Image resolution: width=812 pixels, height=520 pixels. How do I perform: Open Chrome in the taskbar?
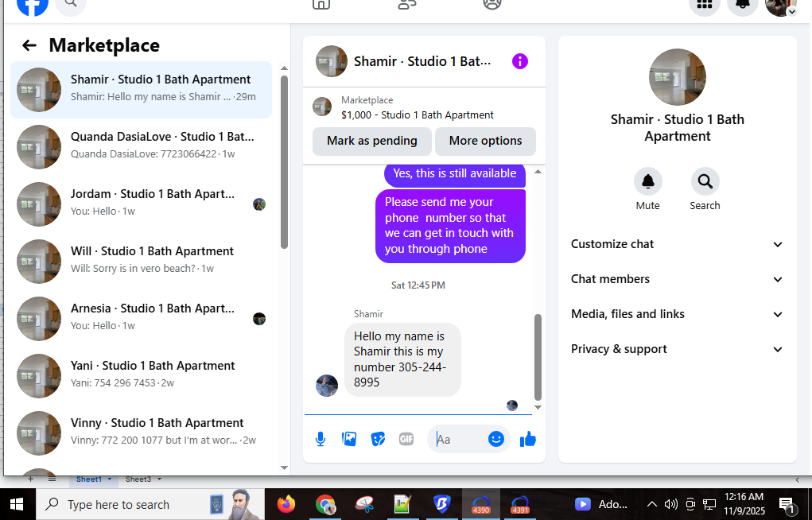coord(326,504)
